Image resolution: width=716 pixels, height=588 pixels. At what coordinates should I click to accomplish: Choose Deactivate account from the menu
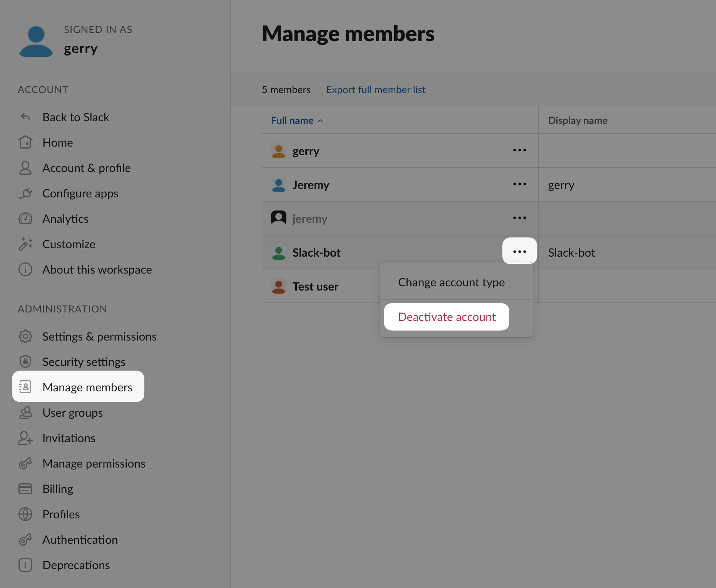tap(447, 317)
